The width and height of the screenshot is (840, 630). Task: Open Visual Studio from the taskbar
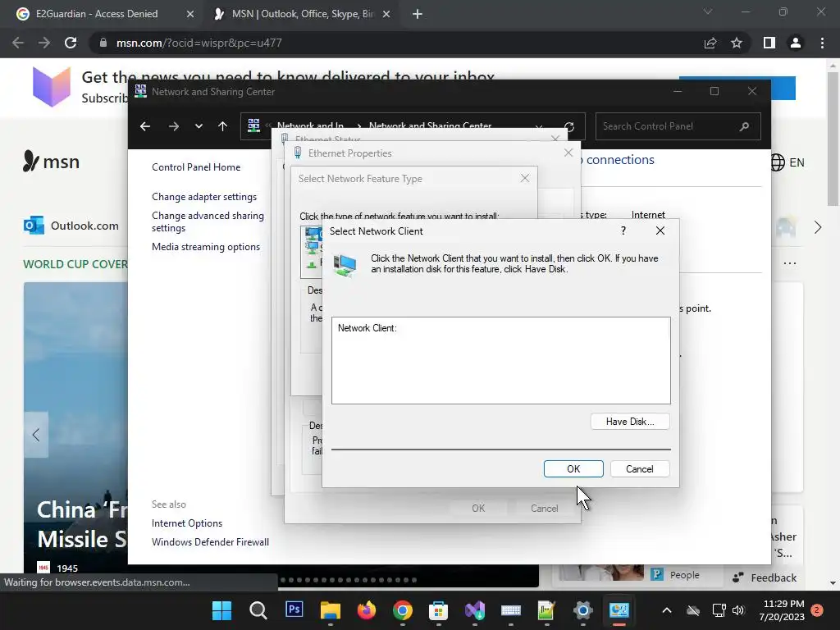pos(475,610)
